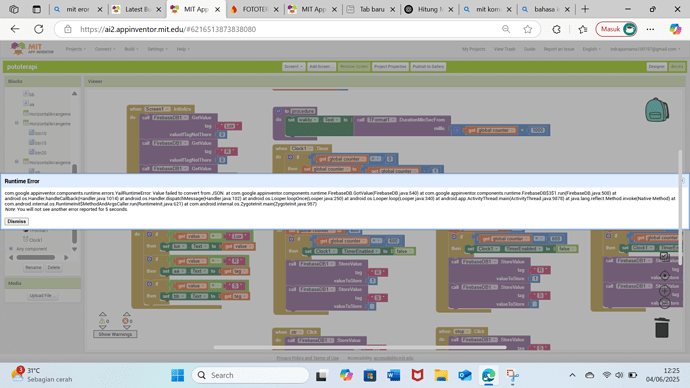Open Microsoft Word from the taskbar
Screen dimensions: 690x388
[393, 375]
